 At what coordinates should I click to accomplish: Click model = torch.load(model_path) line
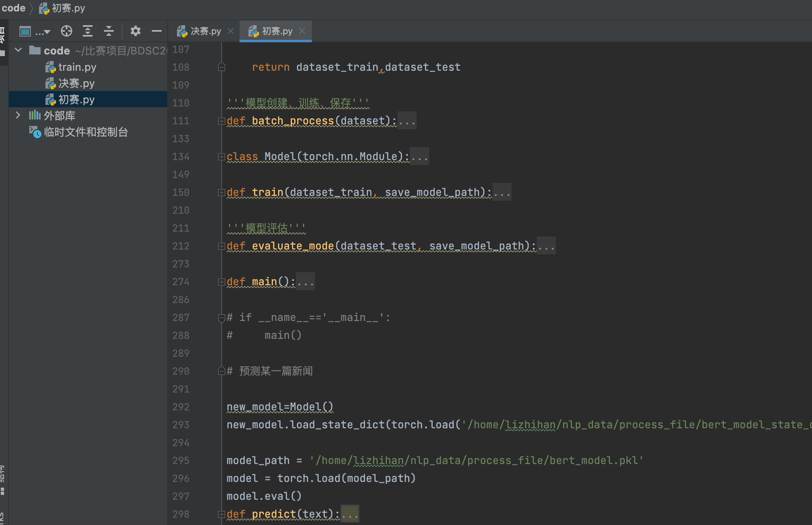pyautogui.click(x=321, y=478)
